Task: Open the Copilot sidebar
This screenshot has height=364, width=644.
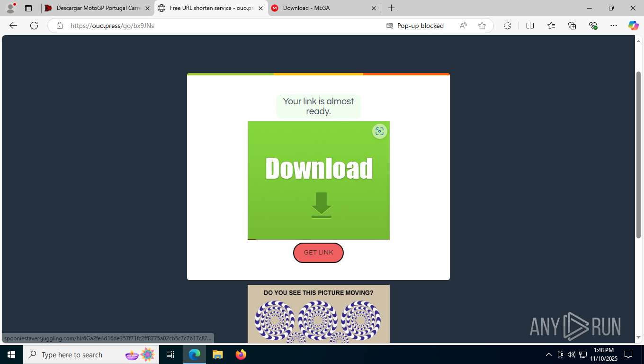Action: click(x=633, y=26)
